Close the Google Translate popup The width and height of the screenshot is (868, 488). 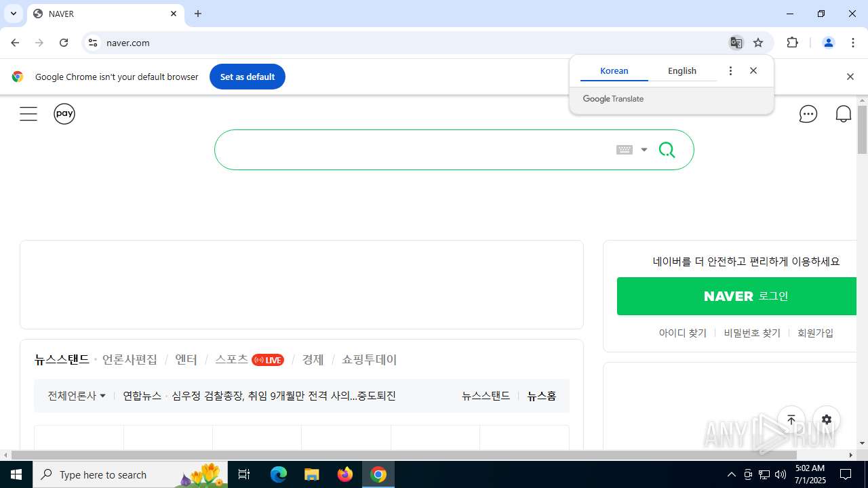(x=753, y=70)
